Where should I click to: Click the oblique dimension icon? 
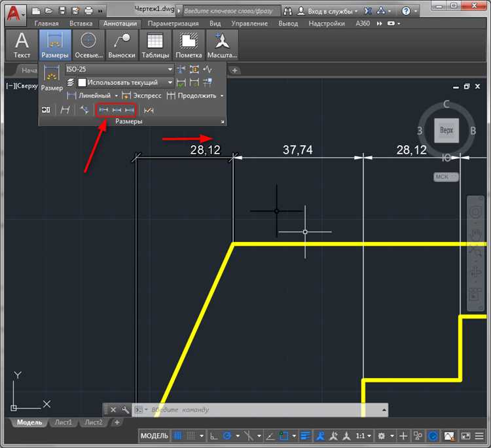pos(65,110)
